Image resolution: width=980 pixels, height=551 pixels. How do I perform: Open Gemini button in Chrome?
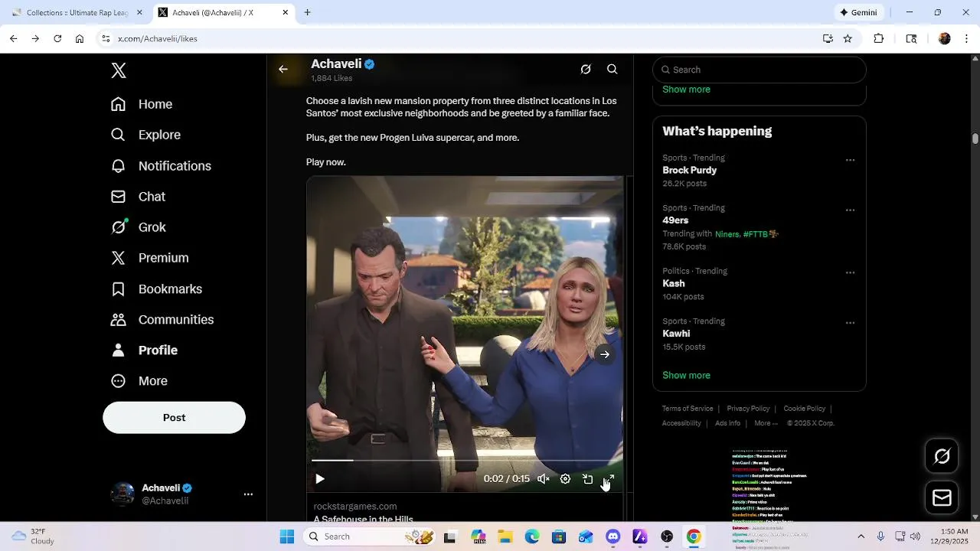(x=858, y=12)
